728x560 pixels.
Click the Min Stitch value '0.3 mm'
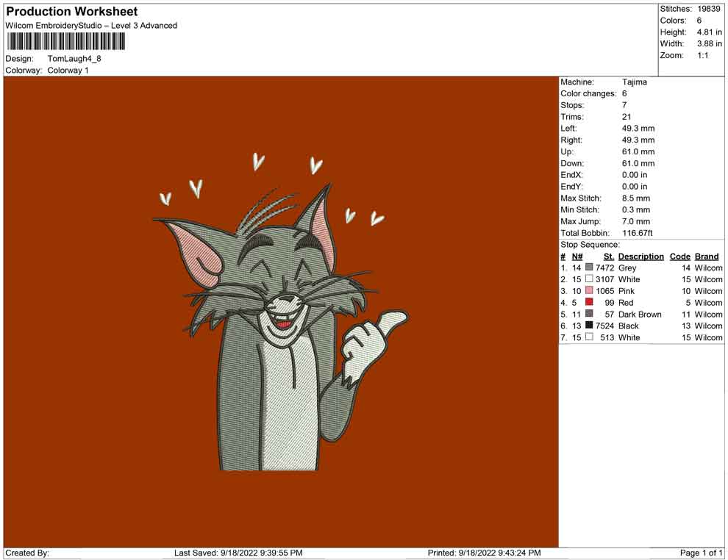coord(636,209)
